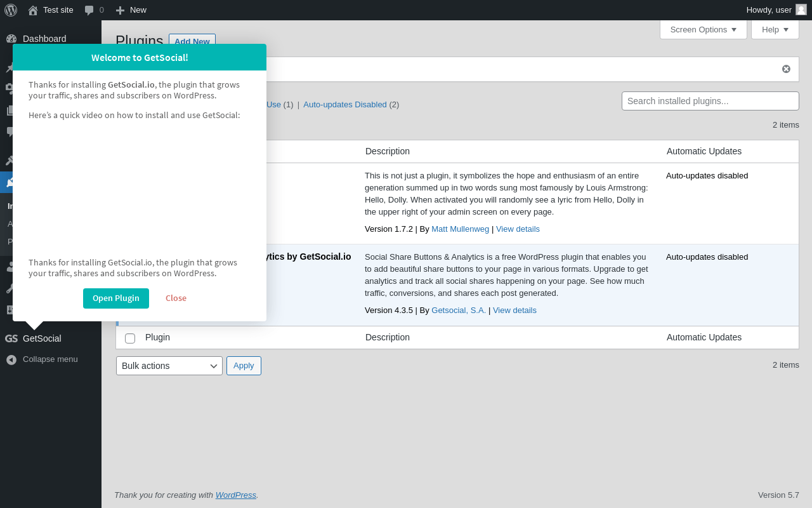Click the Version 4.3.5 text
The image size is (812, 508).
tap(389, 311)
